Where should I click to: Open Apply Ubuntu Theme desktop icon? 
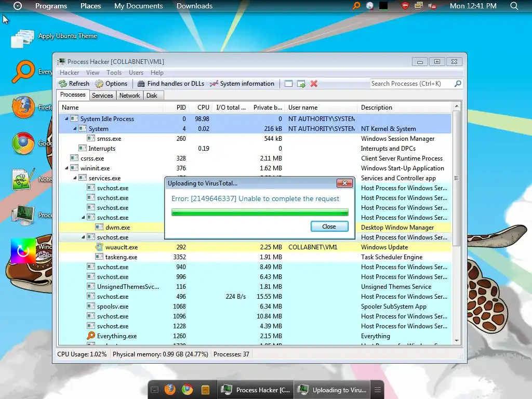[x=22, y=38]
